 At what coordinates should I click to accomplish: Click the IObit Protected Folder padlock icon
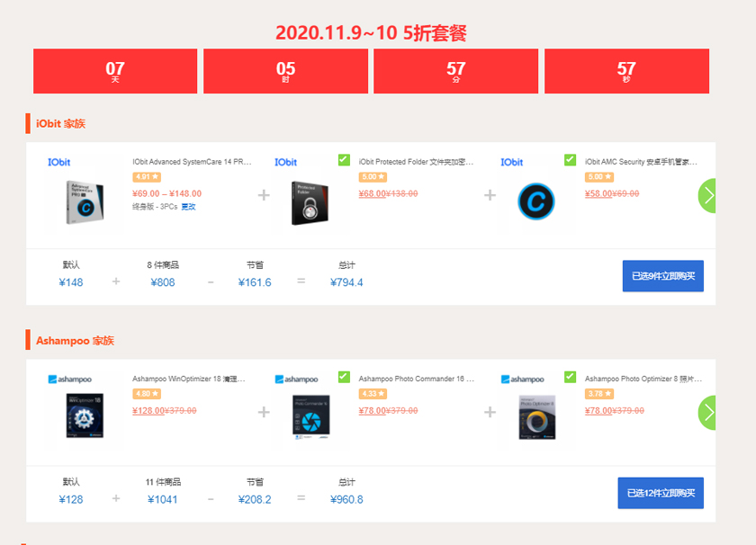[310, 202]
